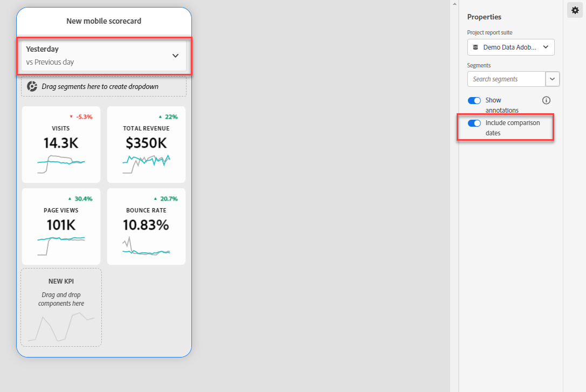Expand the Segments search dropdown arrow

pyautogui.click(x=553, y=79)
